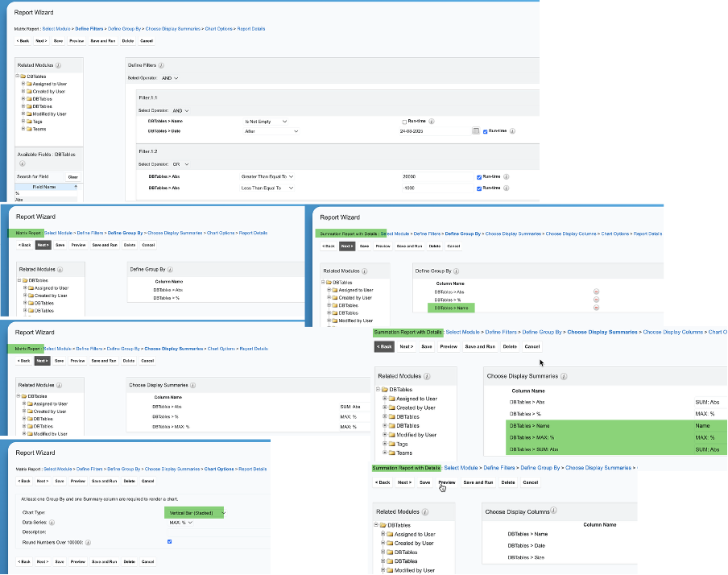Click Related Modules info icon in Choose Display Columns screen

tap(425, 512)
